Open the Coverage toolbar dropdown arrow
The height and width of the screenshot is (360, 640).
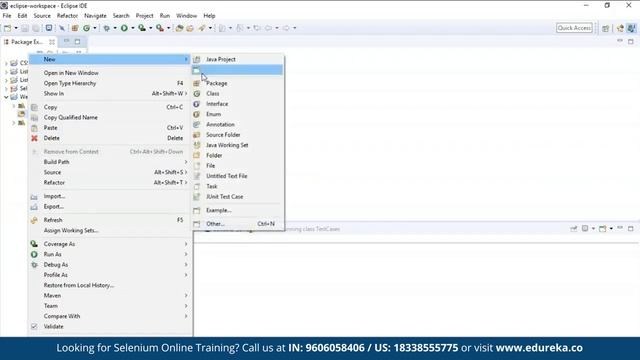pos(151,28)
